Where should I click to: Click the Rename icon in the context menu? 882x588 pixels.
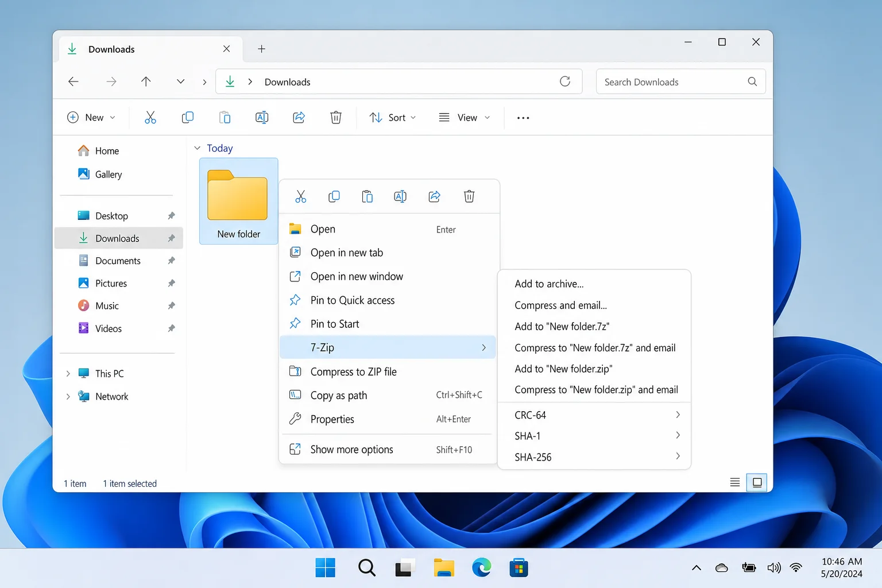[x=400, y=197]
